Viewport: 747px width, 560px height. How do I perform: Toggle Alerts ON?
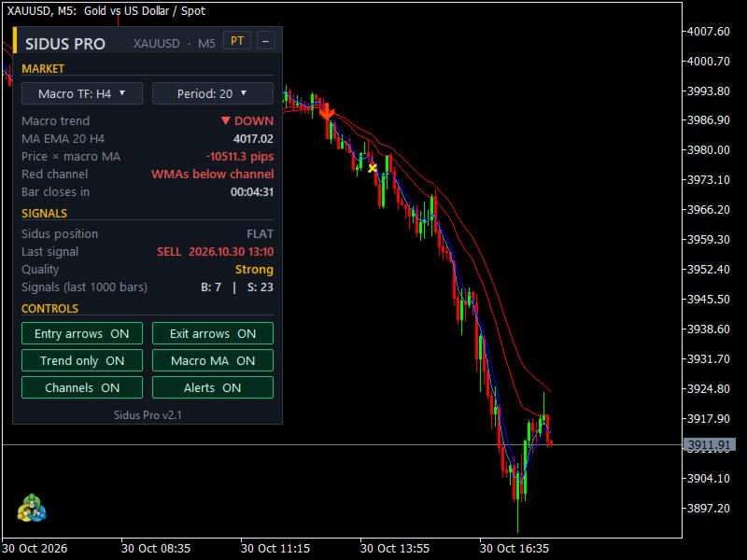coord(213,387)
